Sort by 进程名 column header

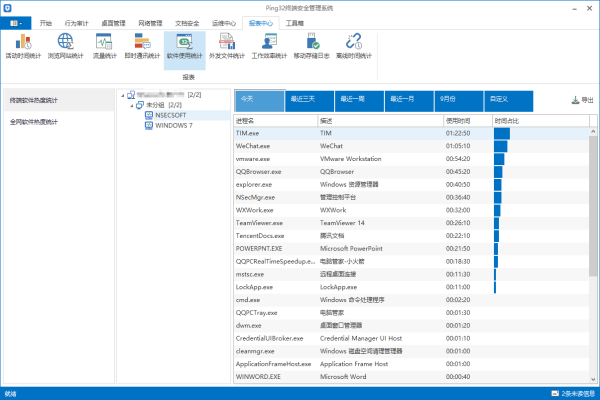[276, 121]
